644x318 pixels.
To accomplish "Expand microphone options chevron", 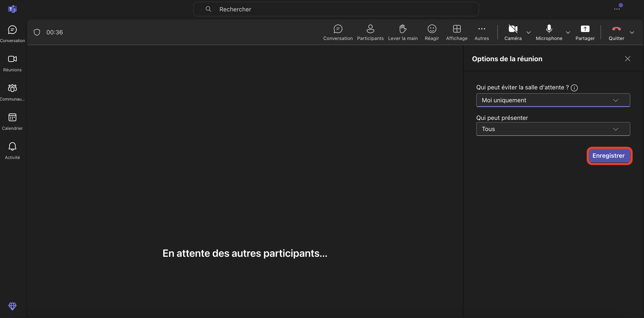I will (568, 32).
